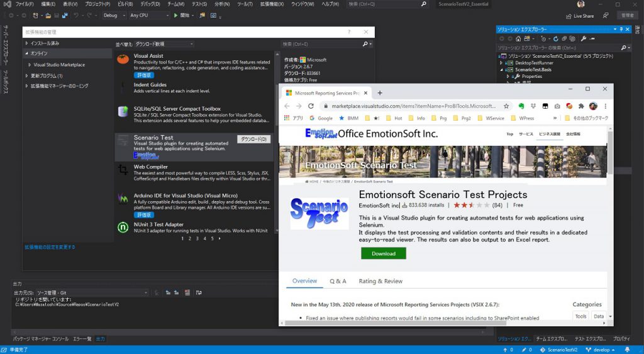Select the NUnit 3 Test Adapter entry
This screenshot has width=644, height=354.
pos(195,228)
